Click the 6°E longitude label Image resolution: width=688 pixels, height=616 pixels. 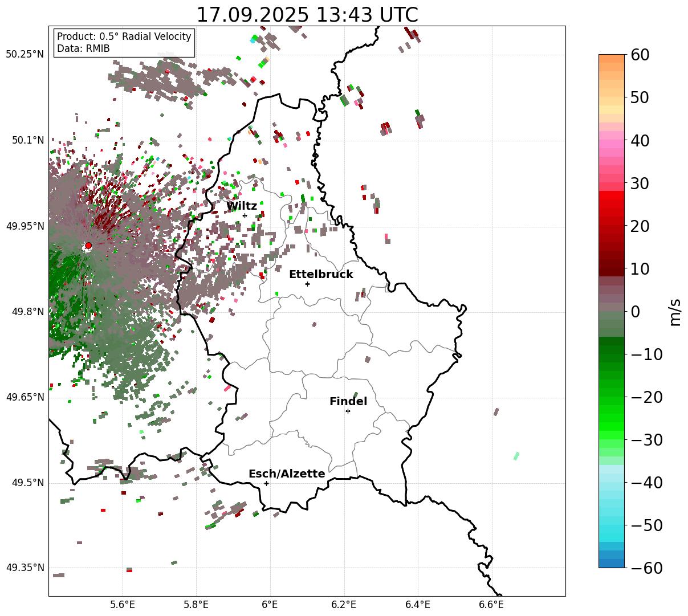pyautogui.click(x=270, y=604)
